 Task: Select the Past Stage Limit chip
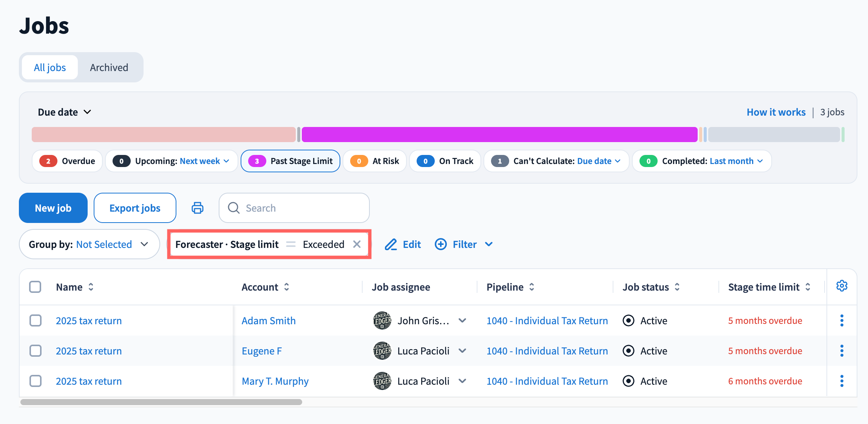290,161
